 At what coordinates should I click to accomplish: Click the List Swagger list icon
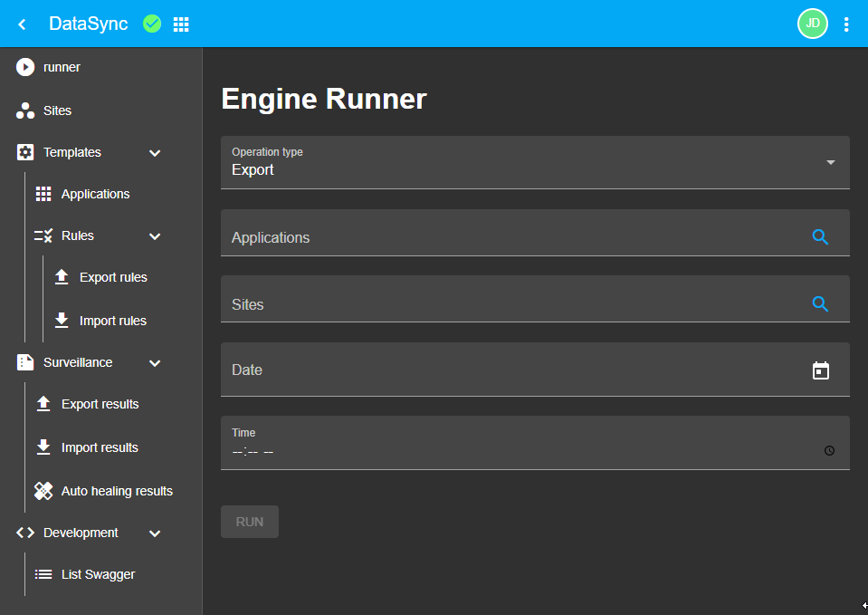pos(43,574)
